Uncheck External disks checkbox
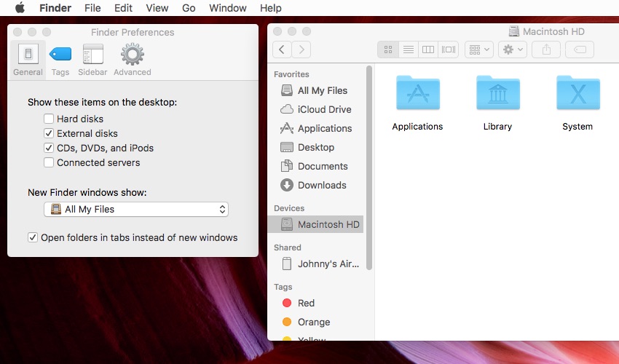Screen dimensions: 619x364 49,133
